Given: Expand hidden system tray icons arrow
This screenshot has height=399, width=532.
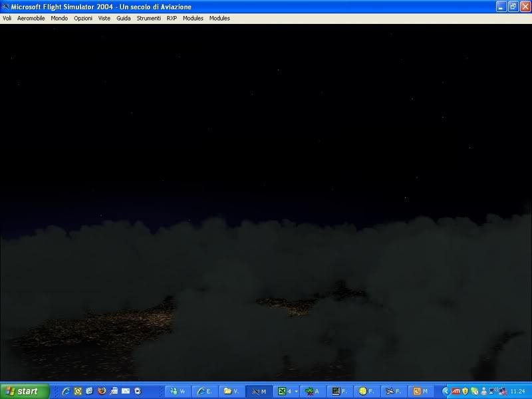Looking at the screenshot, I should (446, 392).
